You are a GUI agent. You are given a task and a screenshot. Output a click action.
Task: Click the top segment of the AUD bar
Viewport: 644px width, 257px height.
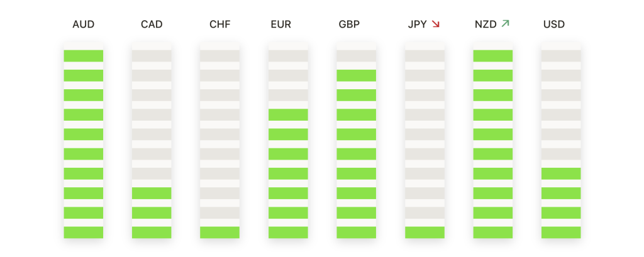coord(84,56)
